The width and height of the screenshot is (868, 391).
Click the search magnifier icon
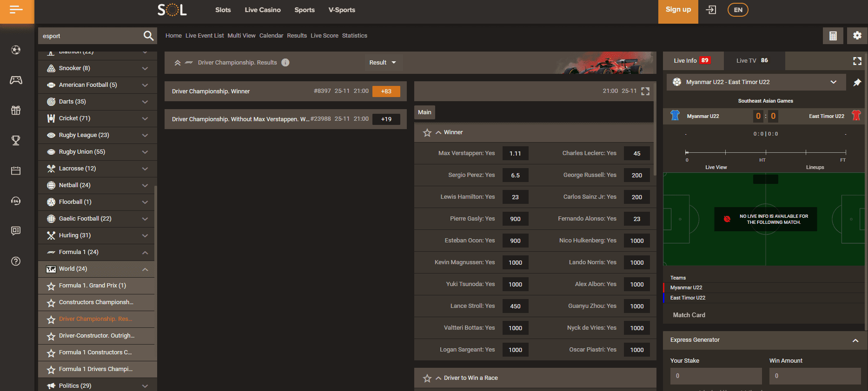148,36
